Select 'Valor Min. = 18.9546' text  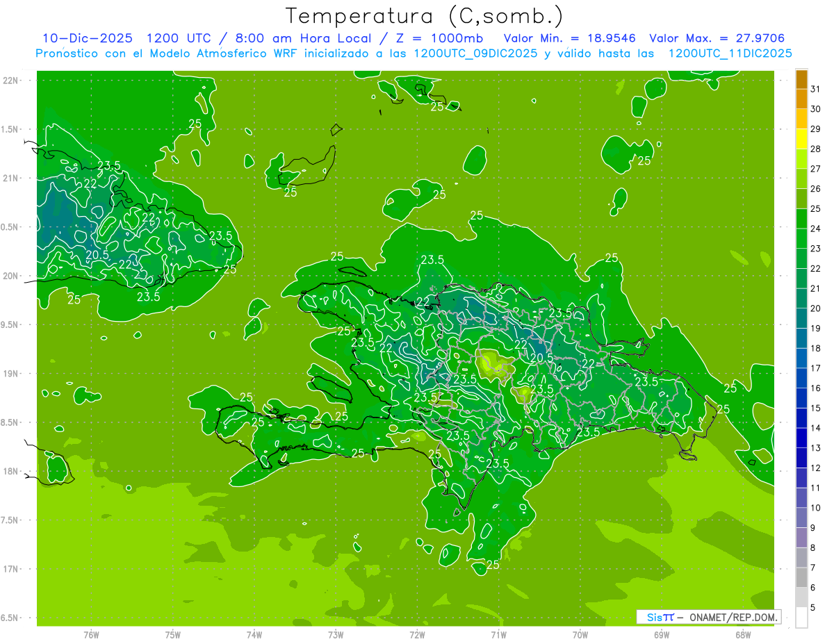click(x=569, y=38)
